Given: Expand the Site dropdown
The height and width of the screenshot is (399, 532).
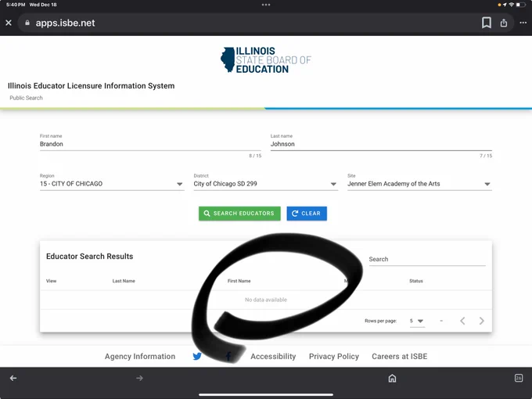Looking at the screenshot, I should (x=419, y=184).
